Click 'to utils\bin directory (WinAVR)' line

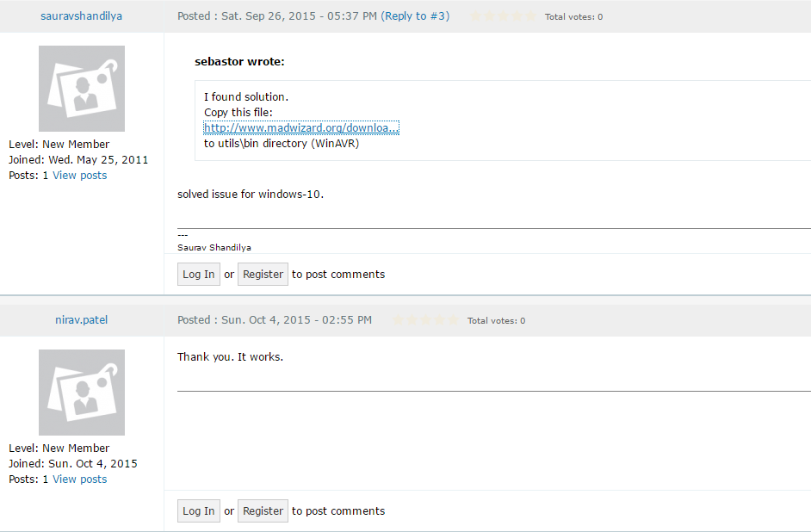pyautogui.click(x=282, y=143)
